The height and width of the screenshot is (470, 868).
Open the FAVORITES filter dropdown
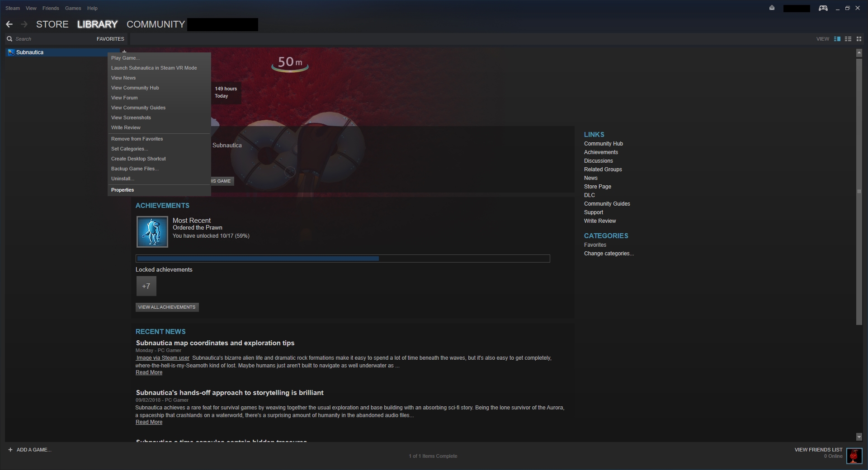pos(110,39)
